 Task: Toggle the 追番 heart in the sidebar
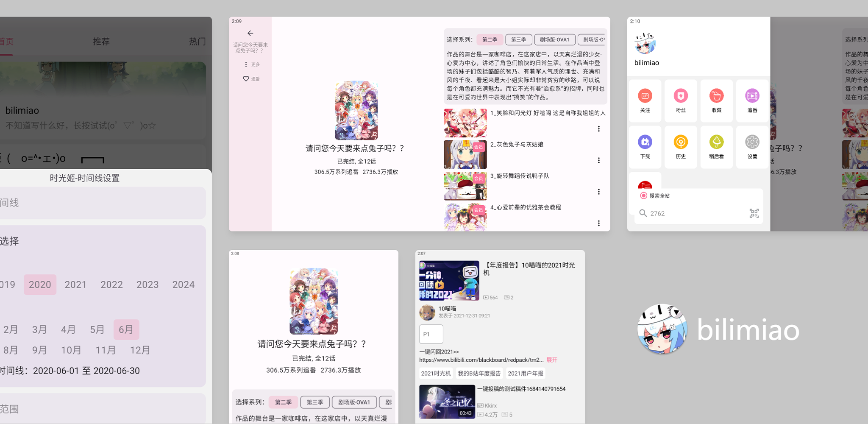pyautogui.click(x=246, y=79)
